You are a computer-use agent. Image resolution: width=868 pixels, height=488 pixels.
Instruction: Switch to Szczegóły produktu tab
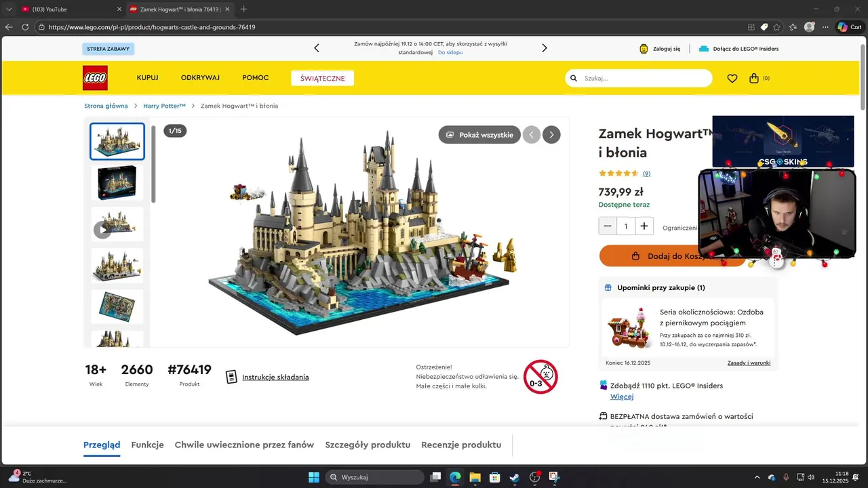[x=368, y=445]
